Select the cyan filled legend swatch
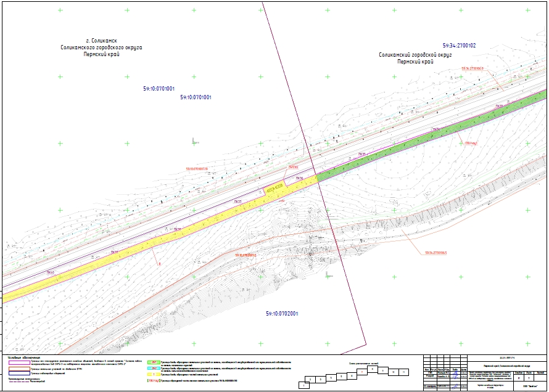Image resolution: width=549 pixels, height=392 pixels. [x=154, y=368]
